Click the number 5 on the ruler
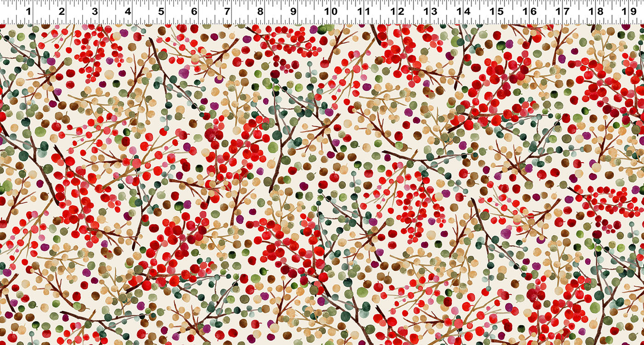This screenshot has width=644, height=345. pyautogui.click(x=161, y=11)
